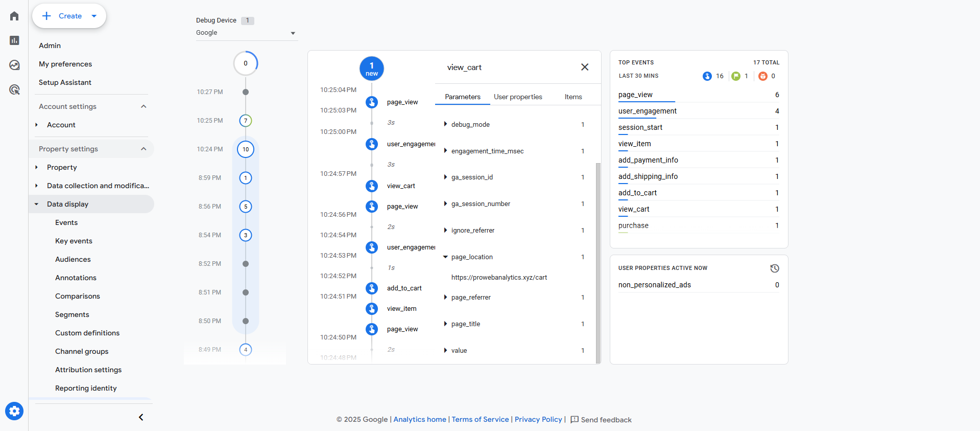This screenshot has height=431, width=980.
Task: Select the 10:25 PM timeline bubble with 7 events
Action: click(x=246, y=121)
